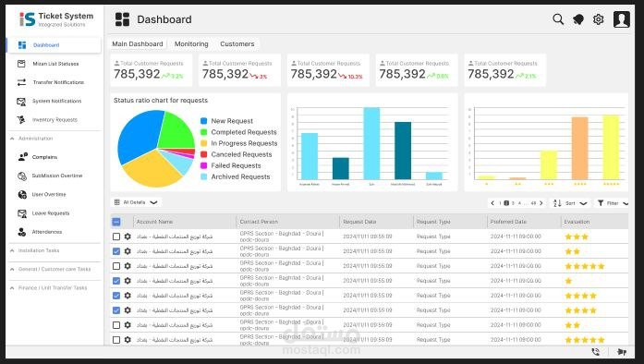Viewport: 644px width, 364px height.
Task: Open the System Notifications envelope icon
Action: (21, 101)
